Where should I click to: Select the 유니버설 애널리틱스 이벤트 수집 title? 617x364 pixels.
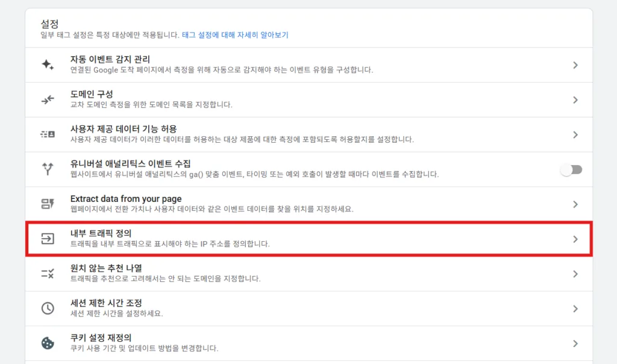(131, 163)
